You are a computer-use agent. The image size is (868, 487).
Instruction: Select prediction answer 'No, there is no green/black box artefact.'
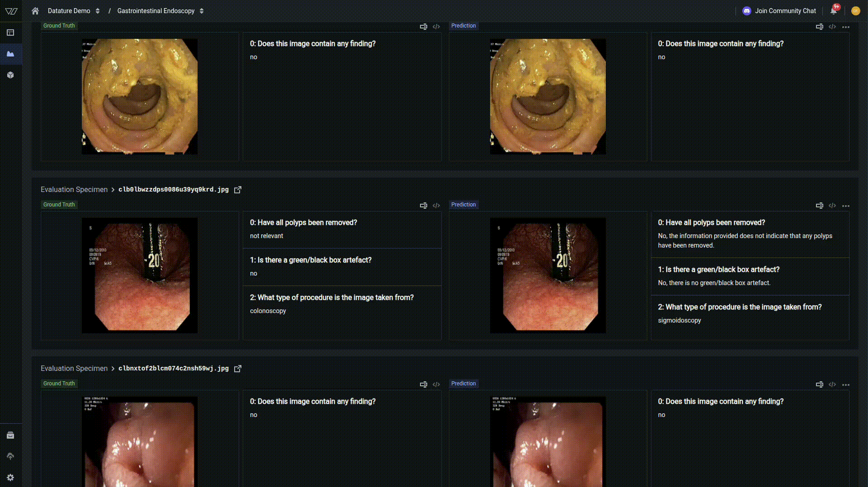pos(714,283)
